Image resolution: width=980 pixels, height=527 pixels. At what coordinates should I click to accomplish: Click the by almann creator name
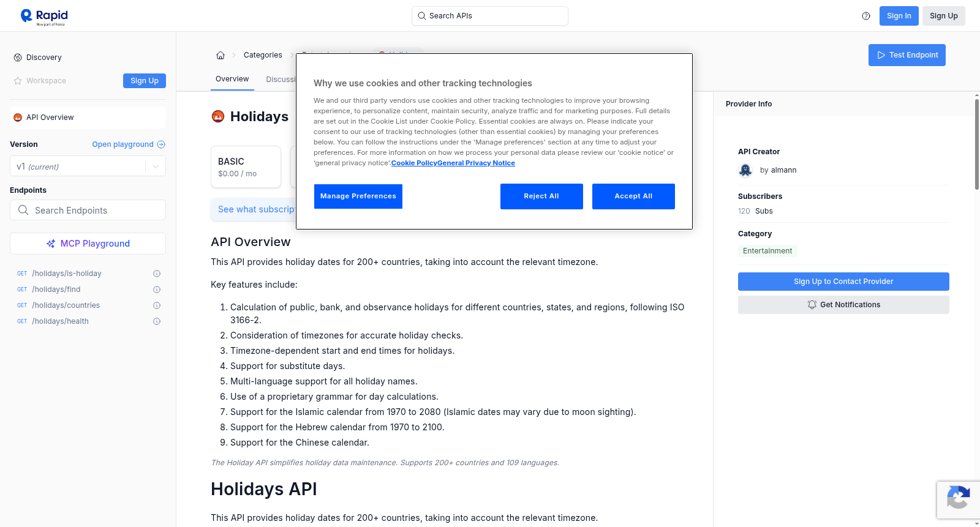(778, 170)
